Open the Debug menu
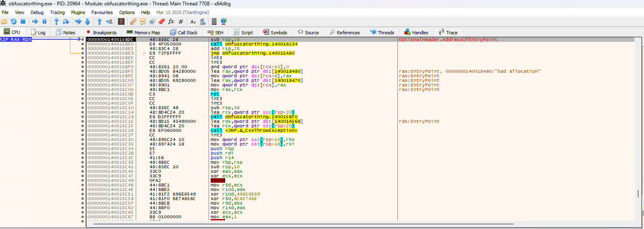The width and height of the screenshot is (644, 229). [x=37, y=12]
